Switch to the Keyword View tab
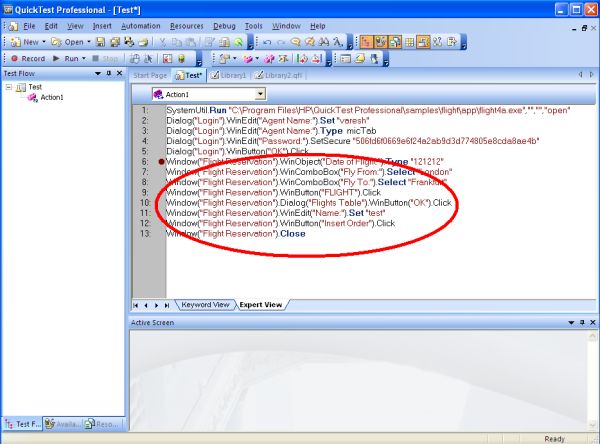Image resolution: width=600 pixels, height=444 pixels. pos(205,305)
